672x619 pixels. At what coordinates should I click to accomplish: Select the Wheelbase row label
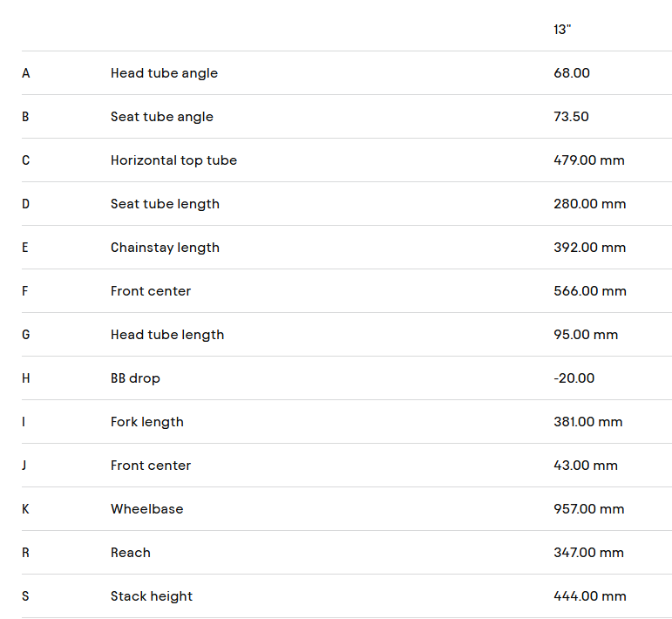pyautogui.click(x=146, y=509)
